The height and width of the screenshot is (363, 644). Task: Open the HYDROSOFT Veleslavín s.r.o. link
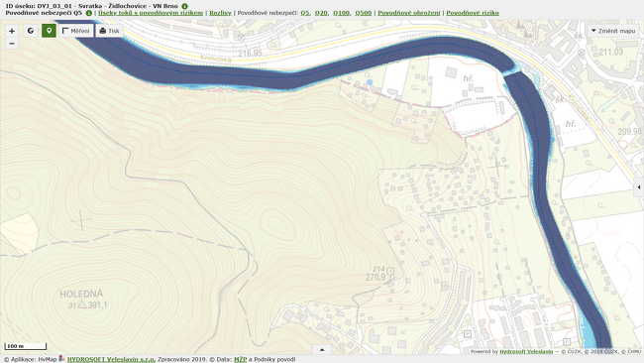[111, 359]
